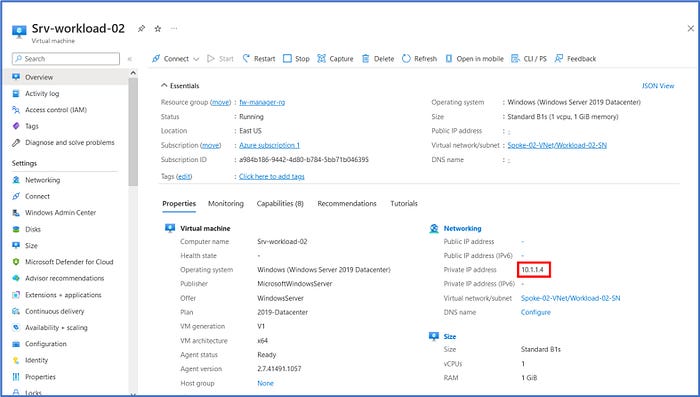Screen dimensions: 700x397
Task: Click the Continuous delivery icon
Action: pos(16,311)
